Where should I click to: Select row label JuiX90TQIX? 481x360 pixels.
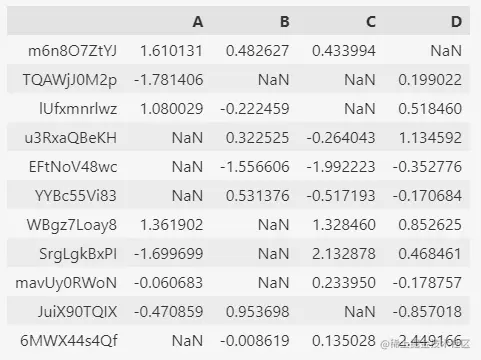point(77,312)
